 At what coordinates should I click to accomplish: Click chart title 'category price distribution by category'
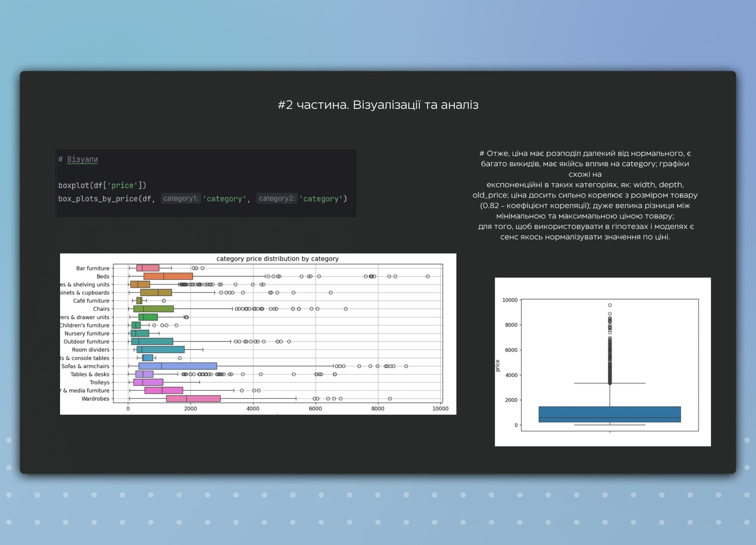tap(277, 259)
